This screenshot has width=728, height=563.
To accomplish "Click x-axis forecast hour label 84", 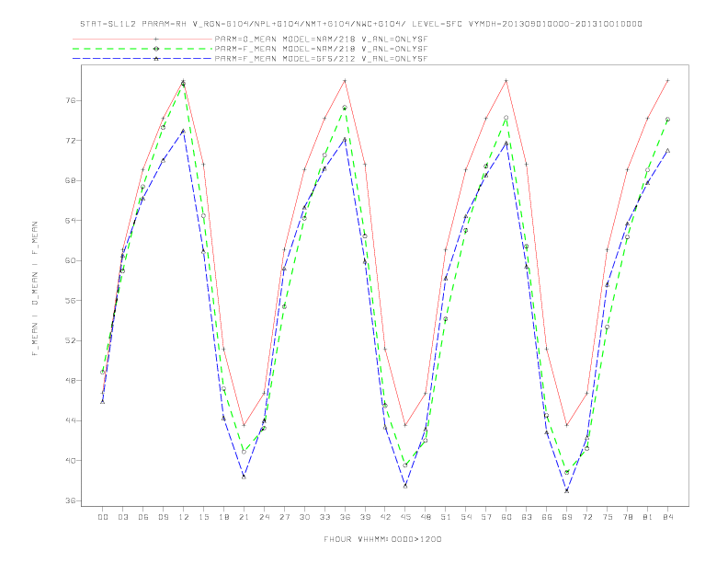I will pos(668,517).
